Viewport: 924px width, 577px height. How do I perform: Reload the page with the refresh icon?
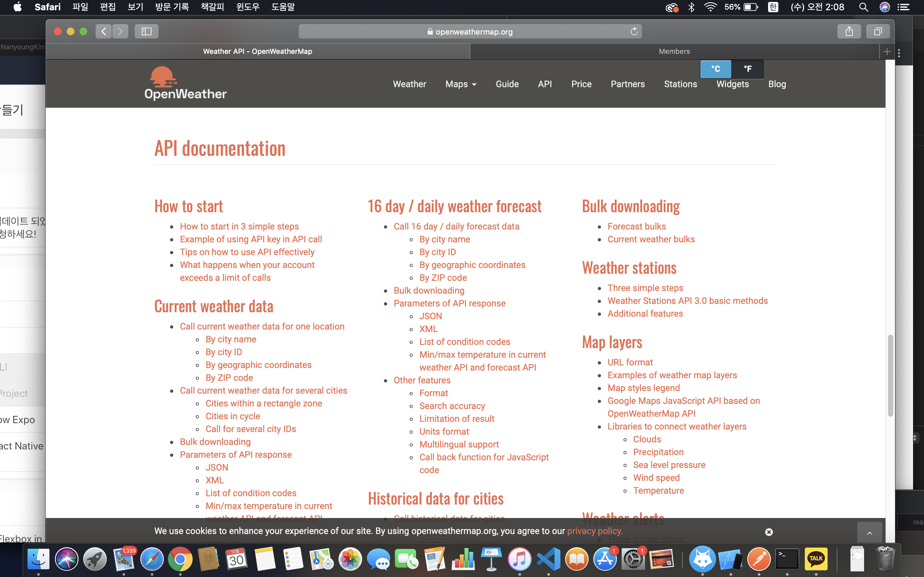(634, 31)
